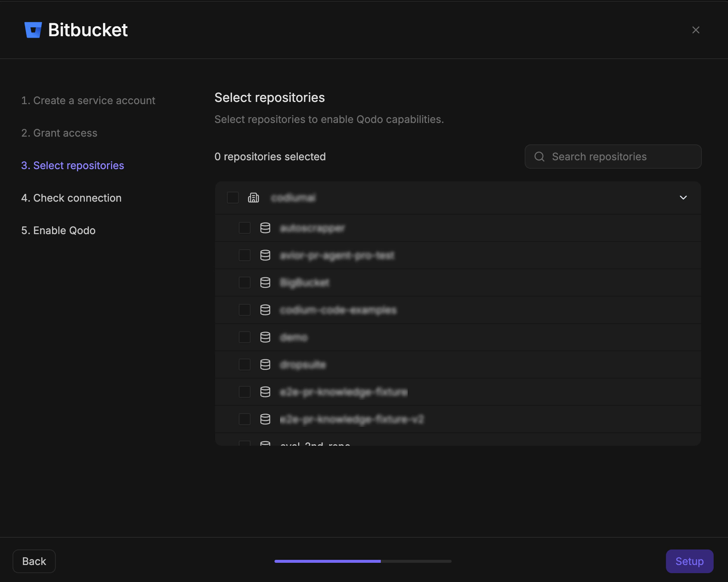Click the progress bar at bottom center
Image resolution: width=728 pixels, height=582 pixels.
pos(363,561)
